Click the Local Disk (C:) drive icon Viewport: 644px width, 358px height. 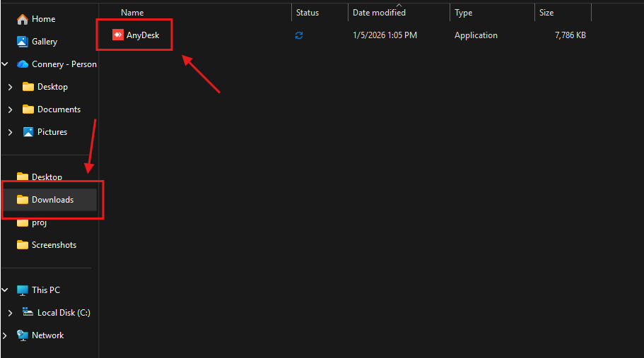coord(28,313)
